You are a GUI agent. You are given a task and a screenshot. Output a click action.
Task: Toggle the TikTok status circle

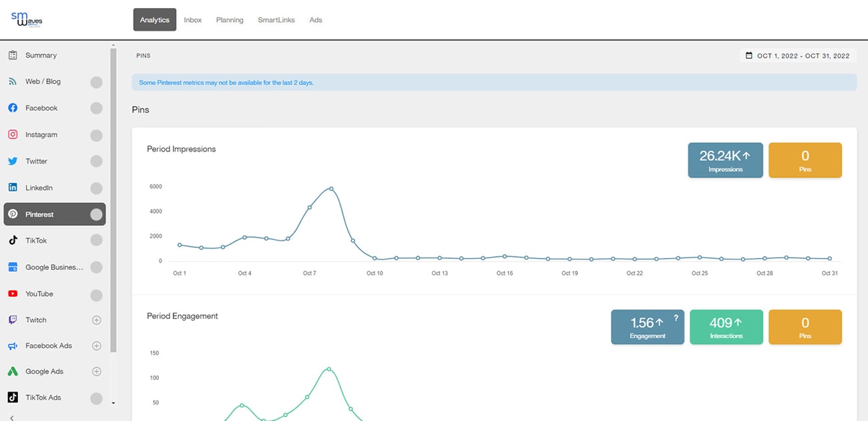click(96, 241)
